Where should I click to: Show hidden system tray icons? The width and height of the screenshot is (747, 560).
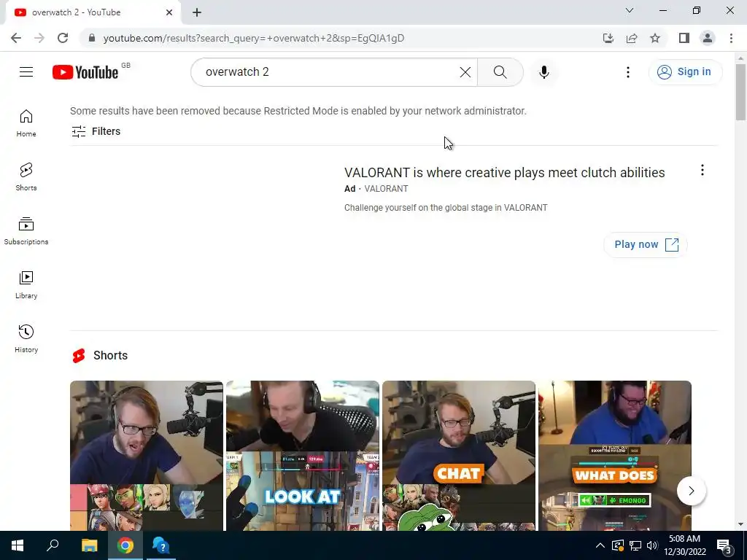point(600,545)
